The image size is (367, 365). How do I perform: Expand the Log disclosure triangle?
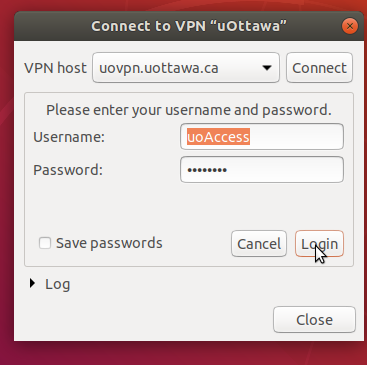click(32, 284)
